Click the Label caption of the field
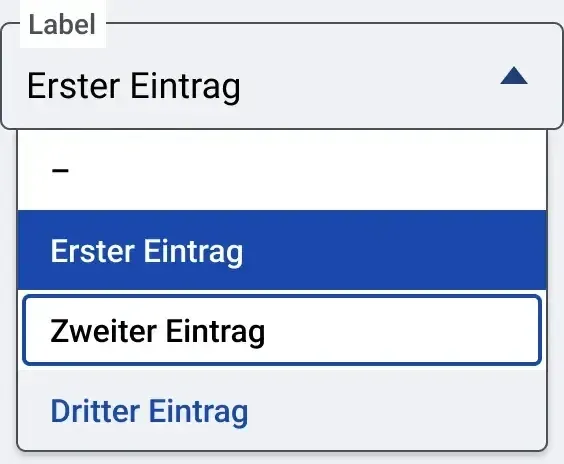This screenshot has height=464, width=564. coord(62,25)
